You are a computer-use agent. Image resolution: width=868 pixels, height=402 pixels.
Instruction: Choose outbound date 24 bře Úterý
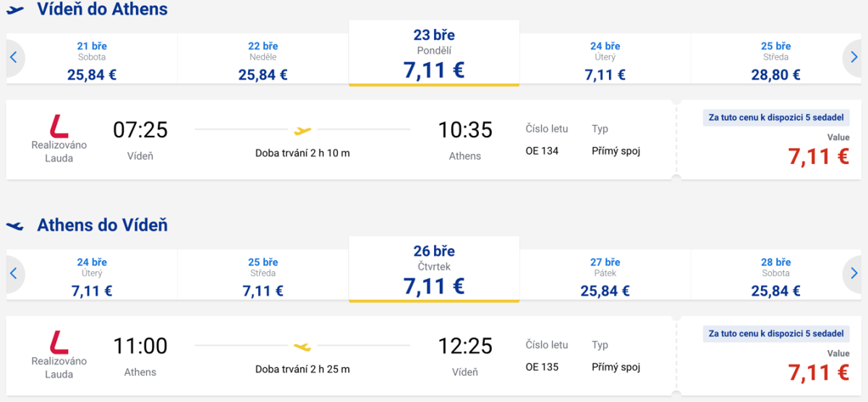605,60
